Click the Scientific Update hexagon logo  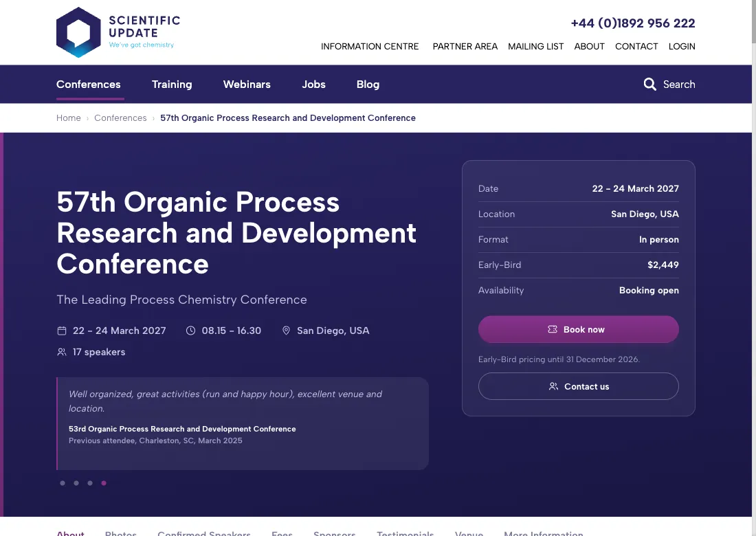[78, 32]
